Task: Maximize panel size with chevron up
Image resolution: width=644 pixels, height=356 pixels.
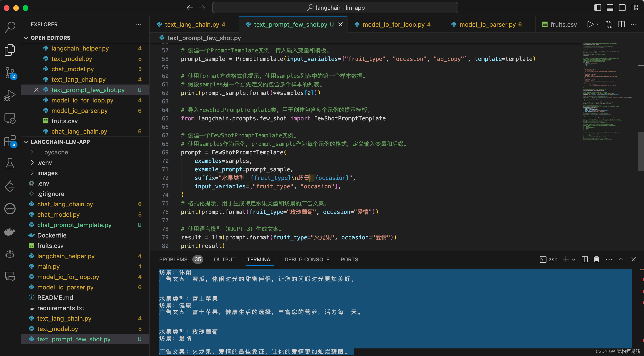Action: (621, 259)
